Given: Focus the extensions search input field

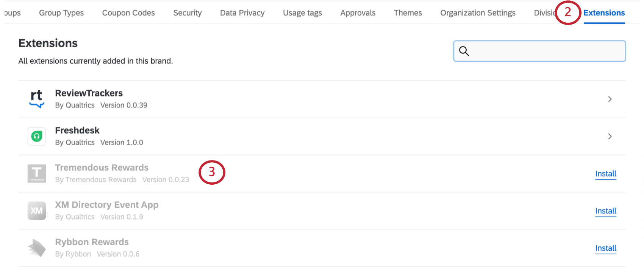Looking at the screenshot, I should pyautogui.click(x=539, y=51).
